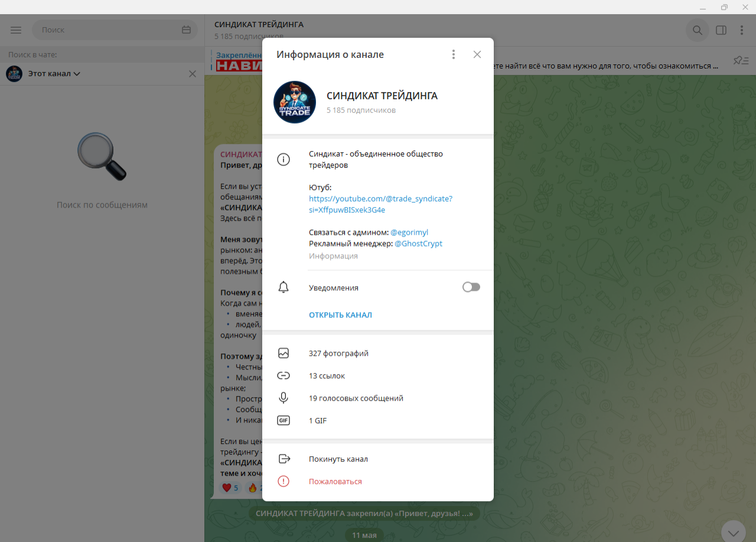
Task: Click the Поиск search input field
Action: 115,30
